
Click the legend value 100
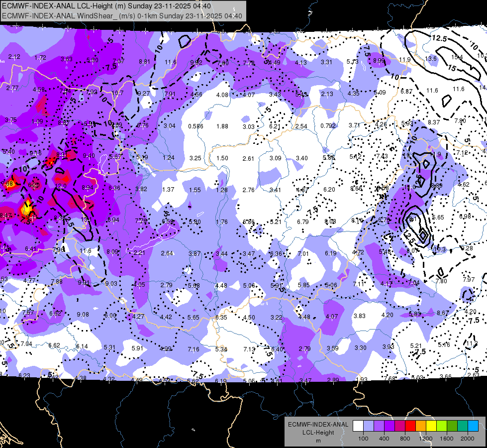pyautogui.click(x=363, y=439)
